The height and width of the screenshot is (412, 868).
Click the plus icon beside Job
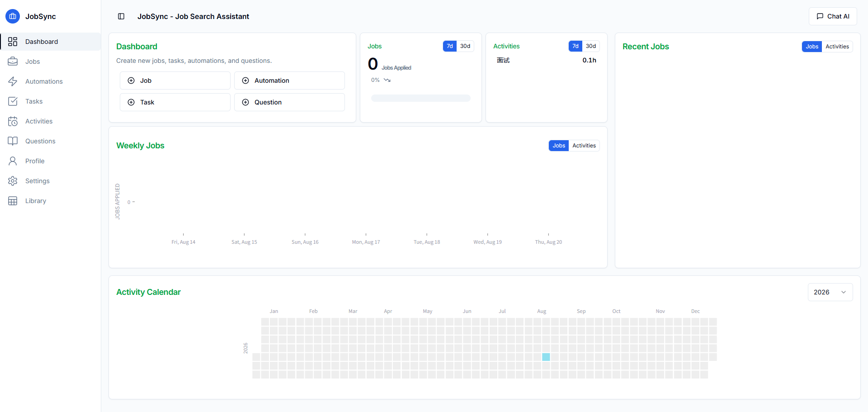point(131,81)
